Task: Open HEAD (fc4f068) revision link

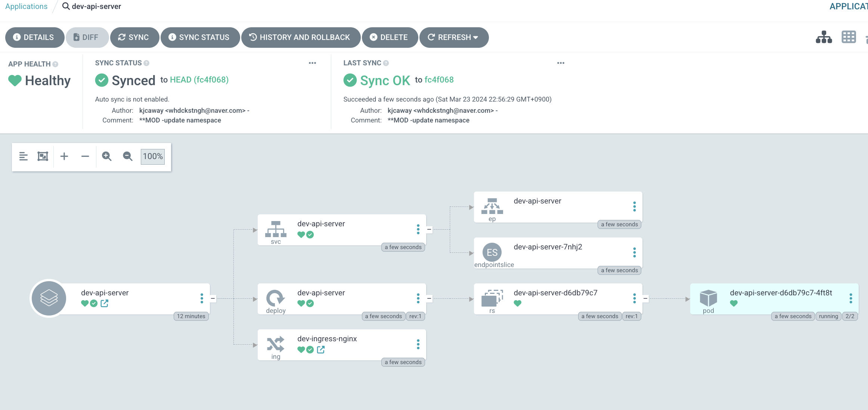Action: 199,80
